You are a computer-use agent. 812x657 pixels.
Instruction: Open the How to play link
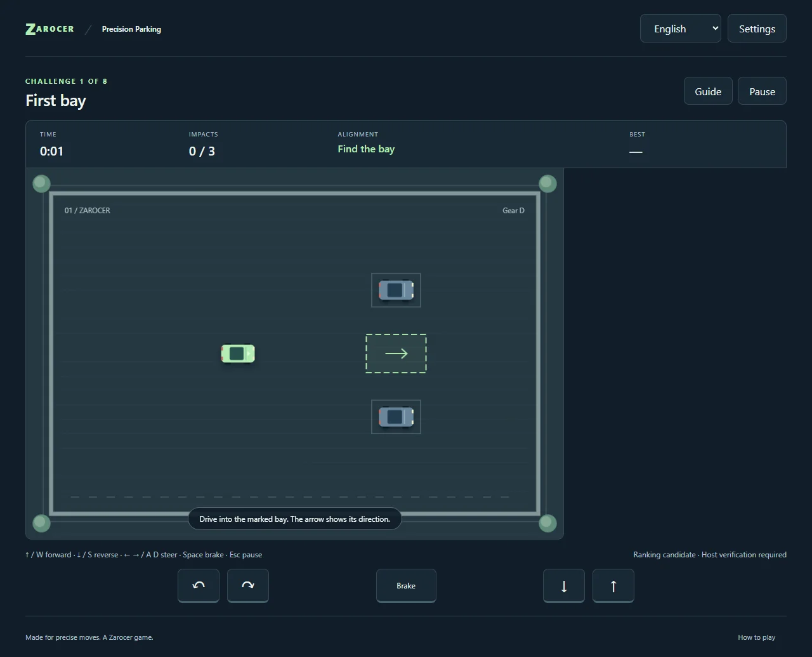(756, 637)
